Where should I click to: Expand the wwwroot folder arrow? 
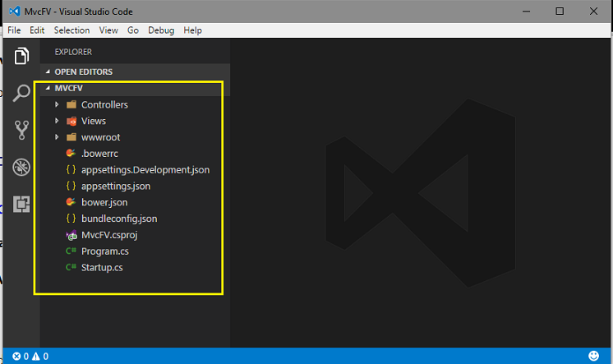pyautogui.click(x=57, y=137)
